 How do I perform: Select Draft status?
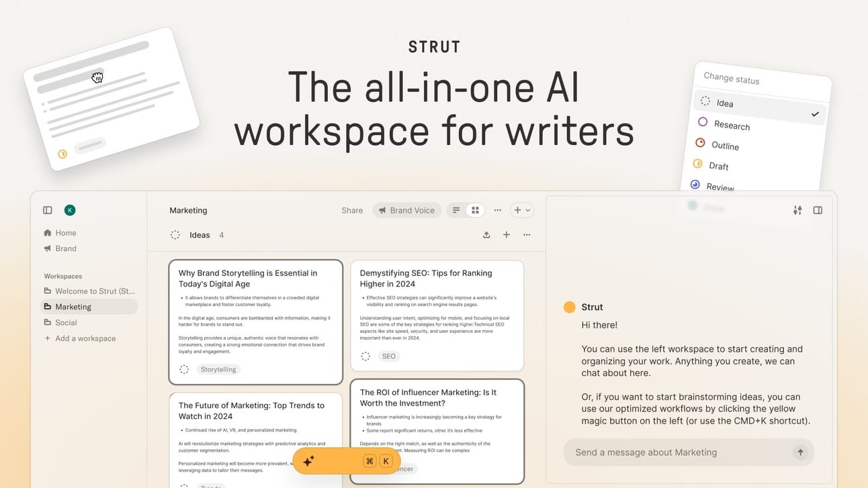[x=710, y=165]
